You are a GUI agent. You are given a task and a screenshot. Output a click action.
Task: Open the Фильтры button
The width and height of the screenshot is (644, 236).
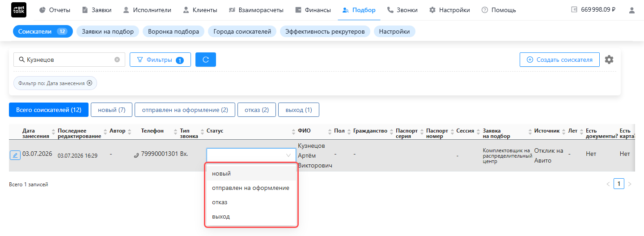160,60
